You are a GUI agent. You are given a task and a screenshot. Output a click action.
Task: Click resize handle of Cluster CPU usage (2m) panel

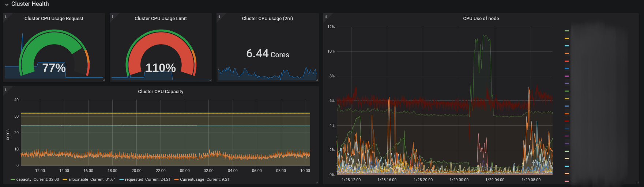[x=317, y=80]
